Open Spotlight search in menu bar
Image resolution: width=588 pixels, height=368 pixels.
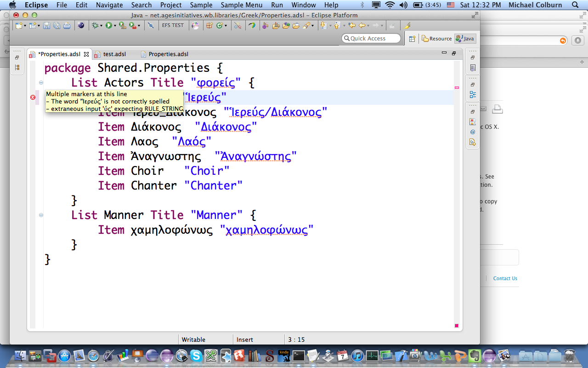[x=576, y=5]
